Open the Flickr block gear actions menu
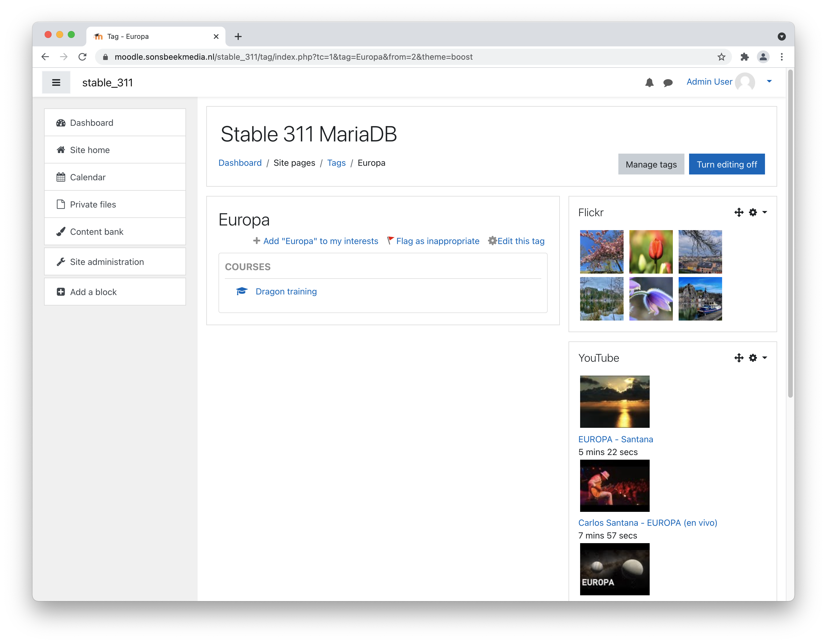 point(758,212)
